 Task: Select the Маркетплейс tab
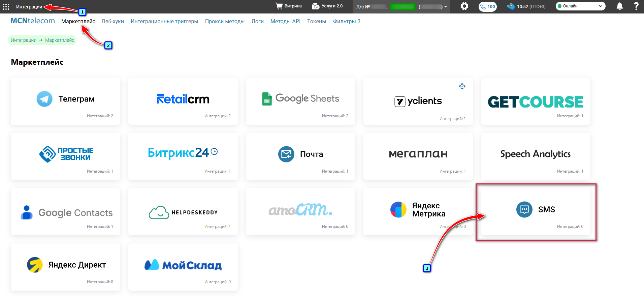78,21
